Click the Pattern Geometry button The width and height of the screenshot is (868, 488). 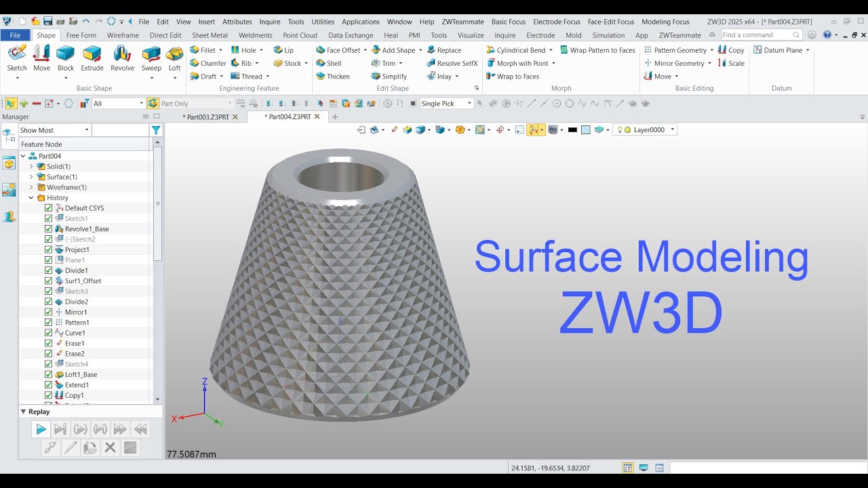pos(679,50)
